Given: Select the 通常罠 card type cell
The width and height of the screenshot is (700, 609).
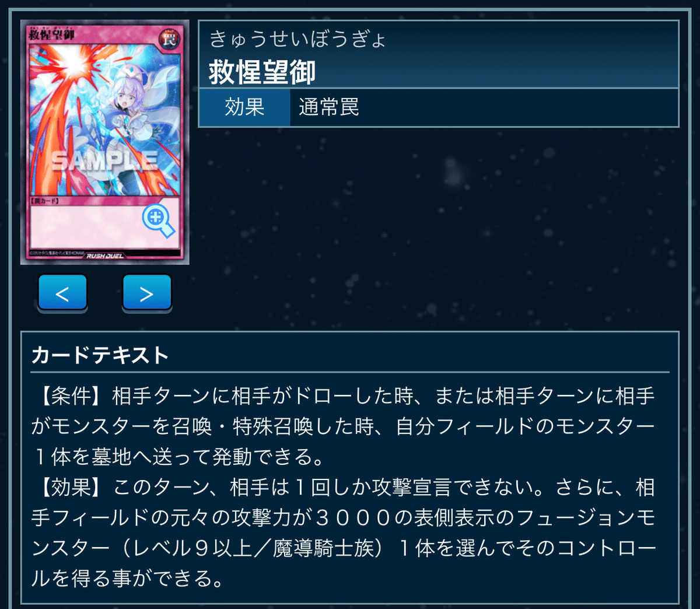Looking at the screenshot, I should (x=484, y=107).
